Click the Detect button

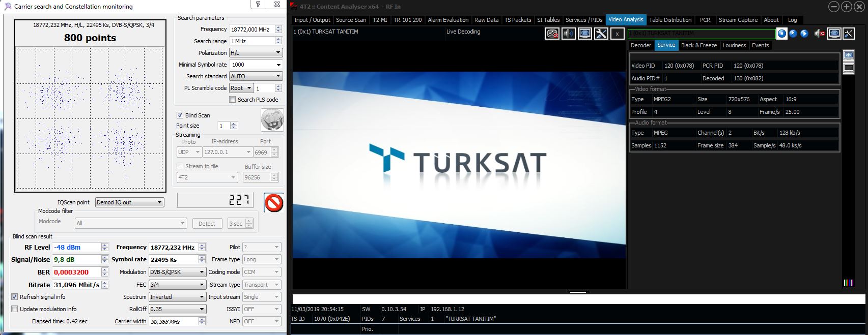point(207,224)
